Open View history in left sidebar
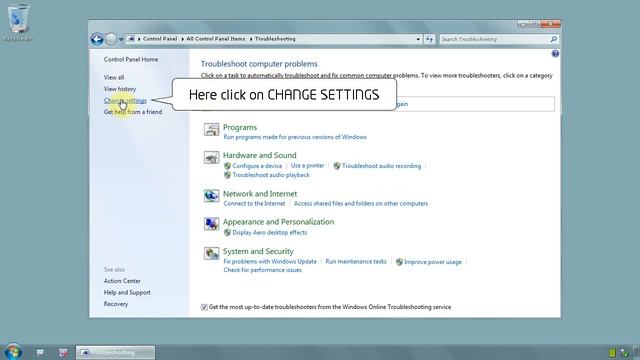Viewport: 640px width, 360px height. [x=120, y=89]
